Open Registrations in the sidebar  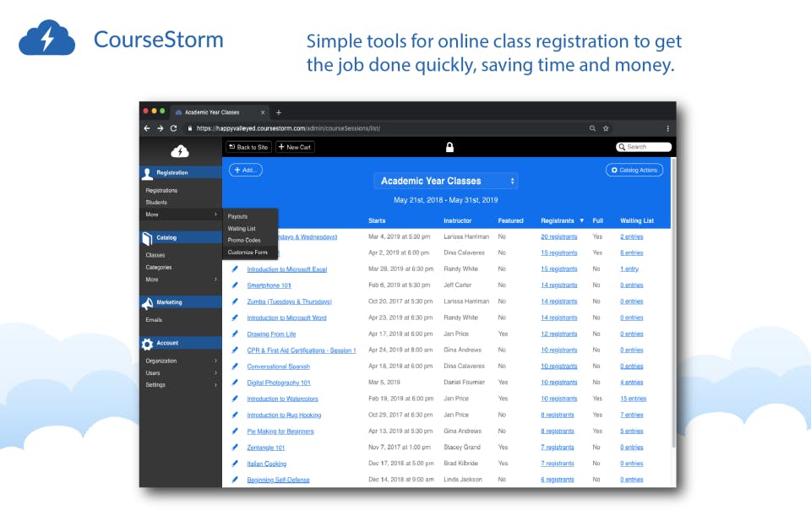(161, 191)
